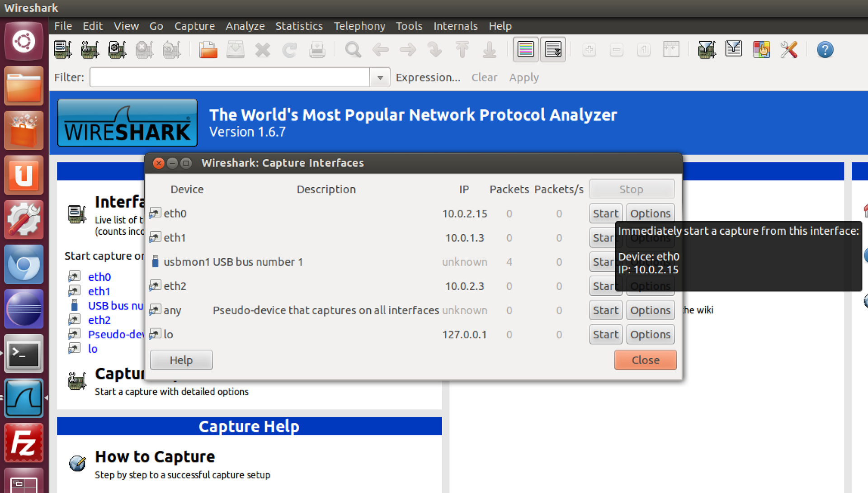The height and width of the screenshot is (493, 868).
Task: Click the resize all columns icon
Action: (x=671, y=50)
